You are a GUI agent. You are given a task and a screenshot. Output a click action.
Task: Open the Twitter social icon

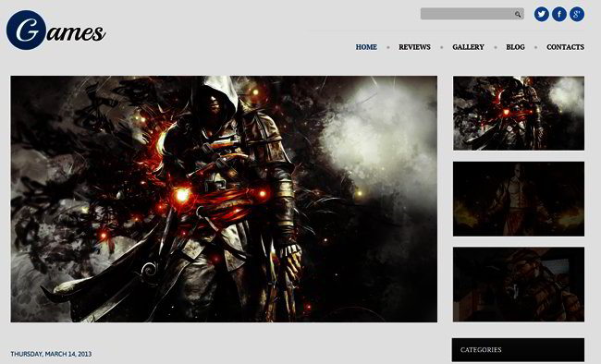[541, 14]
